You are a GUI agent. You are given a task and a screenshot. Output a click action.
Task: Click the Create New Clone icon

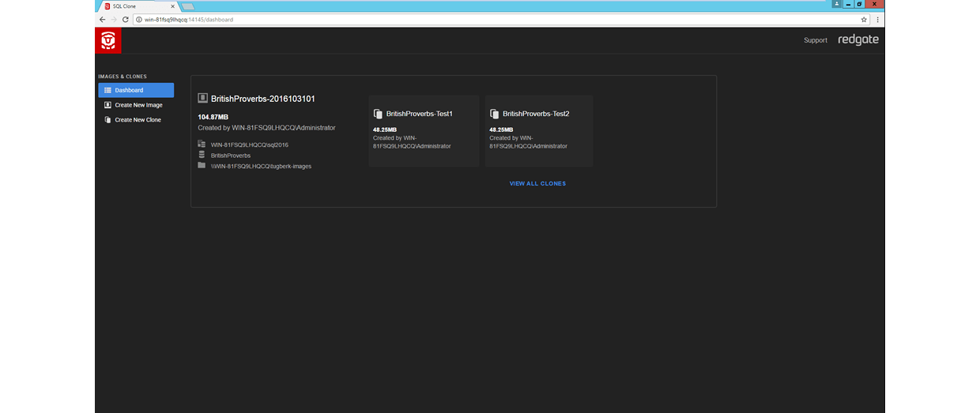point(107,120)
